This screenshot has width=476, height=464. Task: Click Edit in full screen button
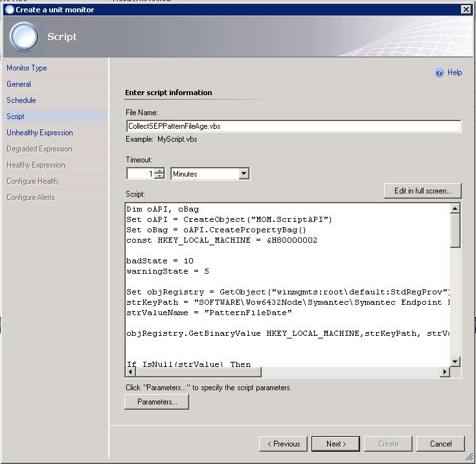pos(422,191)
